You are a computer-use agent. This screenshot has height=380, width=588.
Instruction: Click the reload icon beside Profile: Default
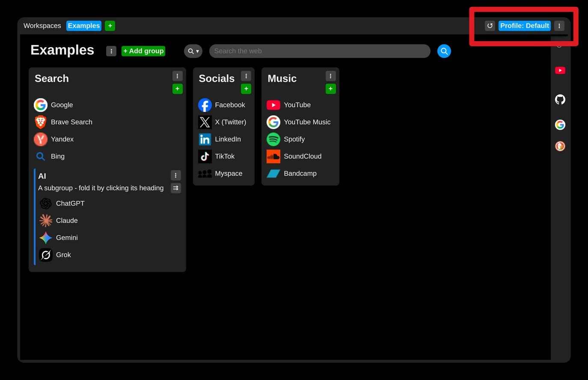pos(490,26)
